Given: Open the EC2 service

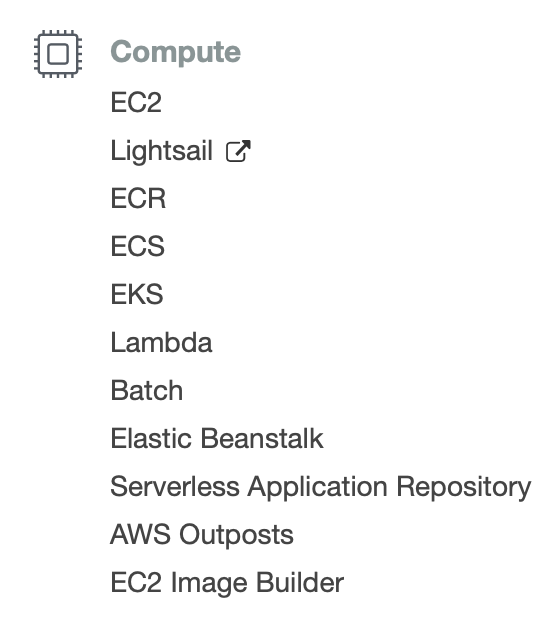Looking at the screenshot, I should (136, 102).
